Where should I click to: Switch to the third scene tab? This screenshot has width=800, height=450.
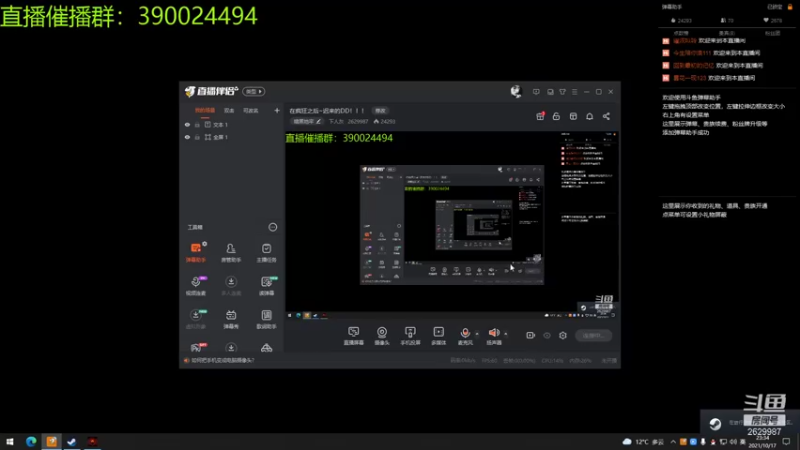coord(251,111)
